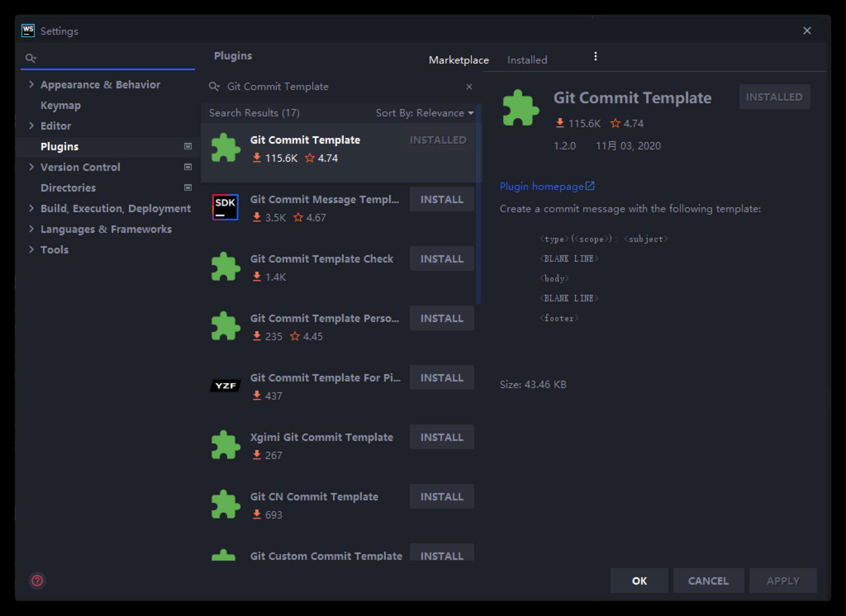Screen dimensions: 846x616
Task: Close the Settings dialog
Action: [x=807, y=31]
